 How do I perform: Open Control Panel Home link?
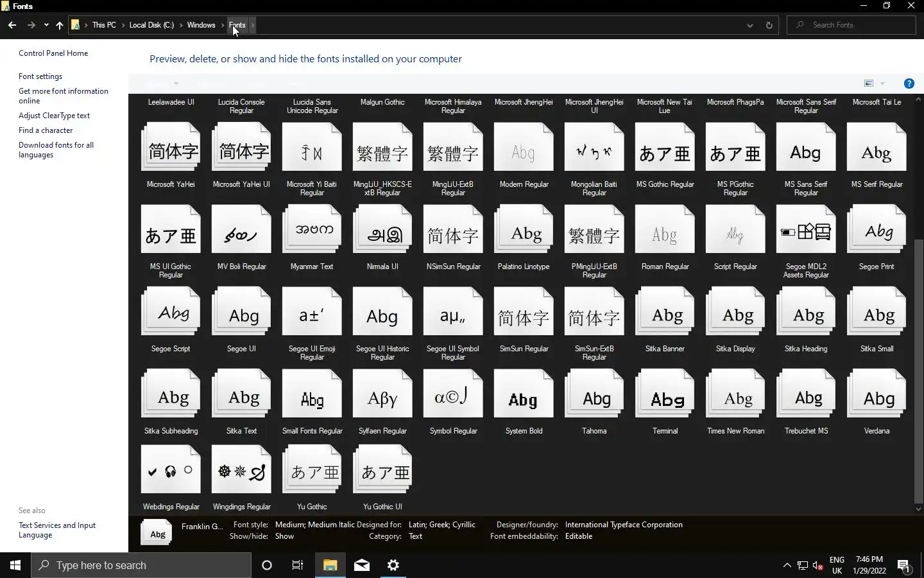[53, 53]
